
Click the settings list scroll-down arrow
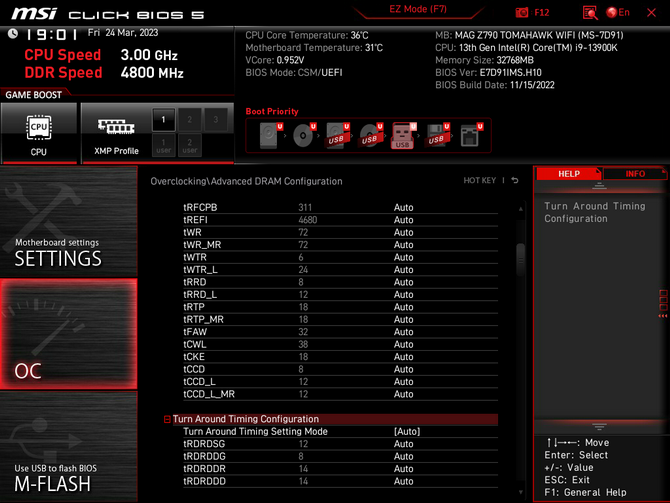[x=520, y=492]
